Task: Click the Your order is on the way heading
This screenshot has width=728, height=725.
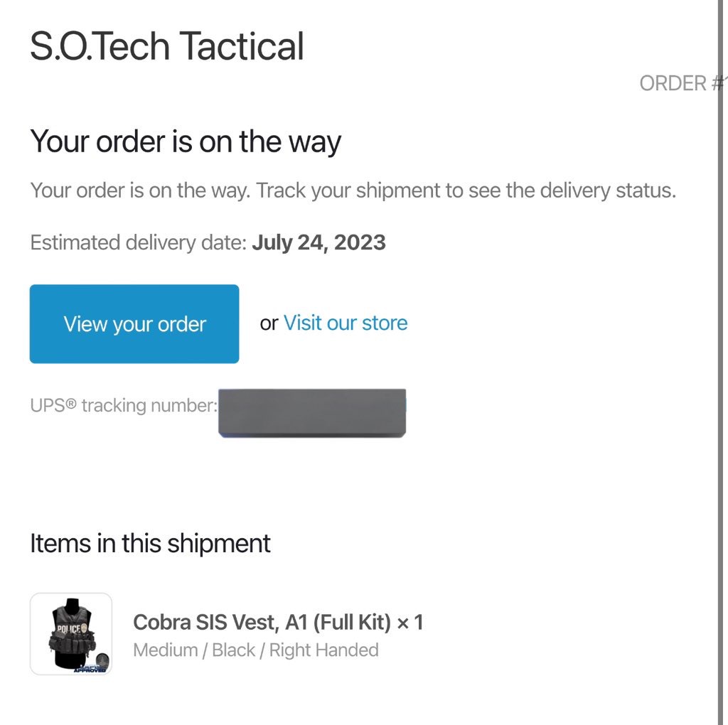Action: click(186, 141)
